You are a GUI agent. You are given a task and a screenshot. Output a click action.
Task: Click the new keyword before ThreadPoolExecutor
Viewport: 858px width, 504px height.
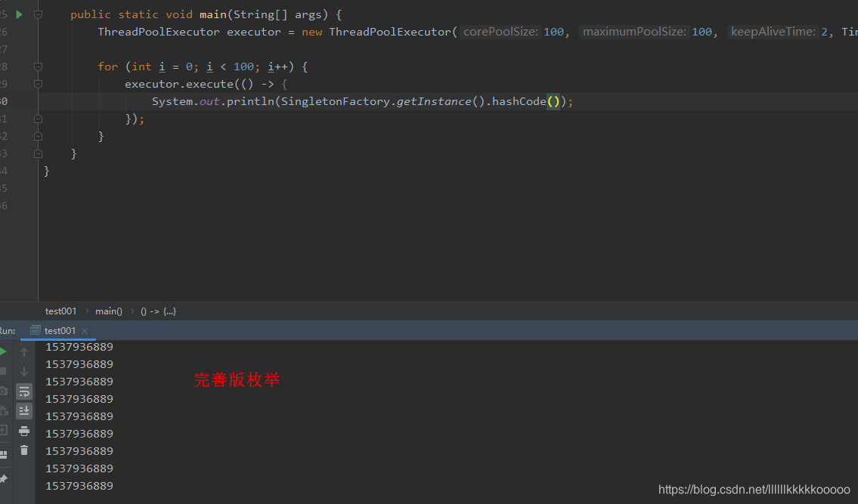point(312,32)
